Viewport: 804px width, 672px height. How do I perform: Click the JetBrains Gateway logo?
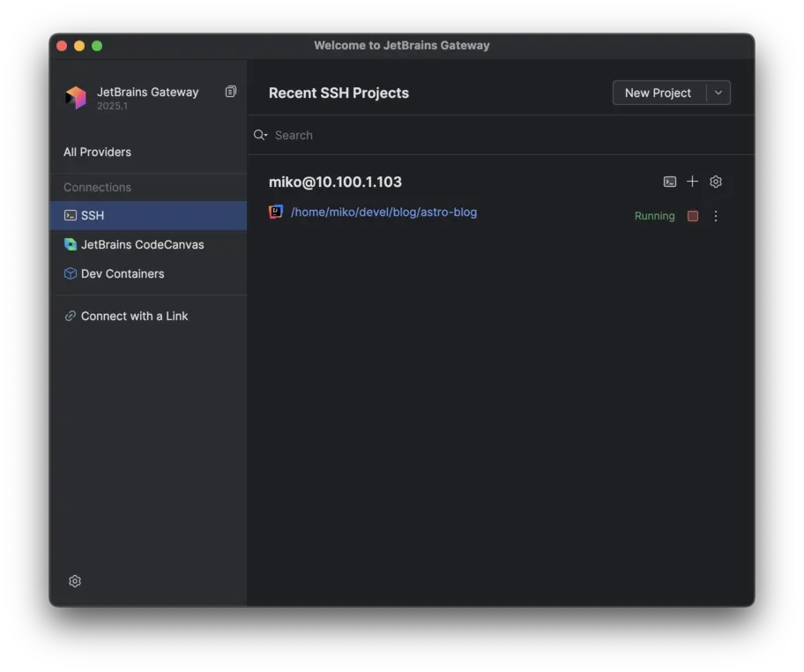pyautogui.click(x=76, y=97)
